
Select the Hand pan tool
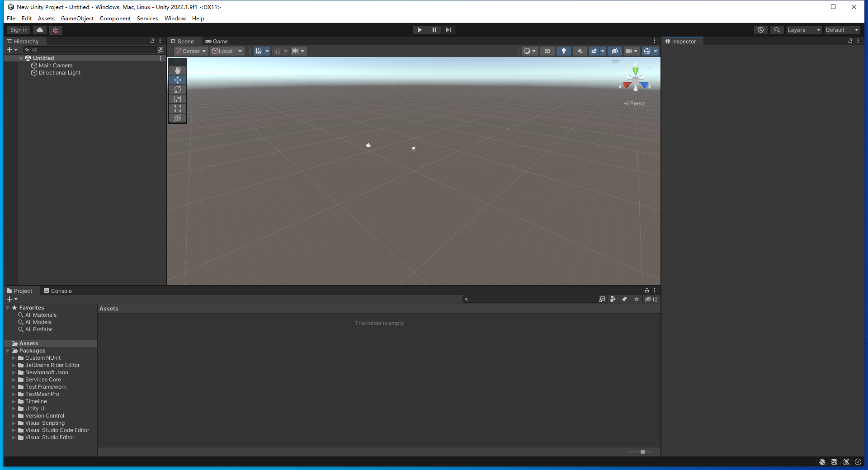[x=177, y=70]
